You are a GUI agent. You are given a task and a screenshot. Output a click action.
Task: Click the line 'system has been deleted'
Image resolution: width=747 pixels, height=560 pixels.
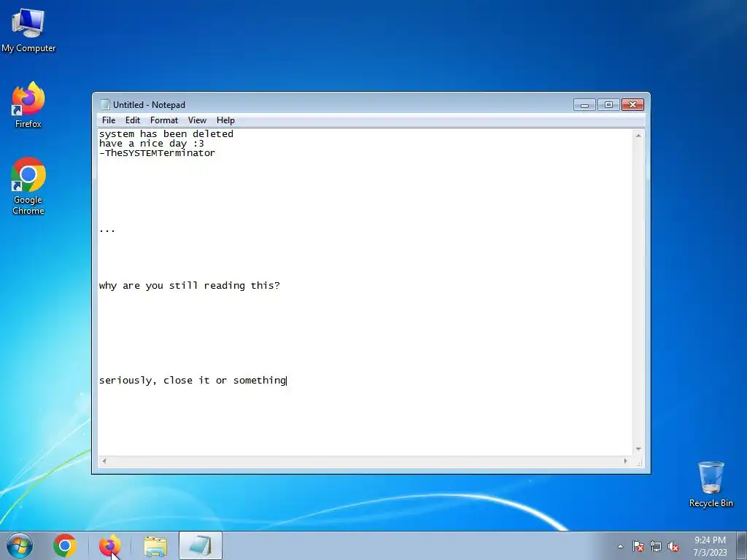pyautogui.click(x=166, y=134)
